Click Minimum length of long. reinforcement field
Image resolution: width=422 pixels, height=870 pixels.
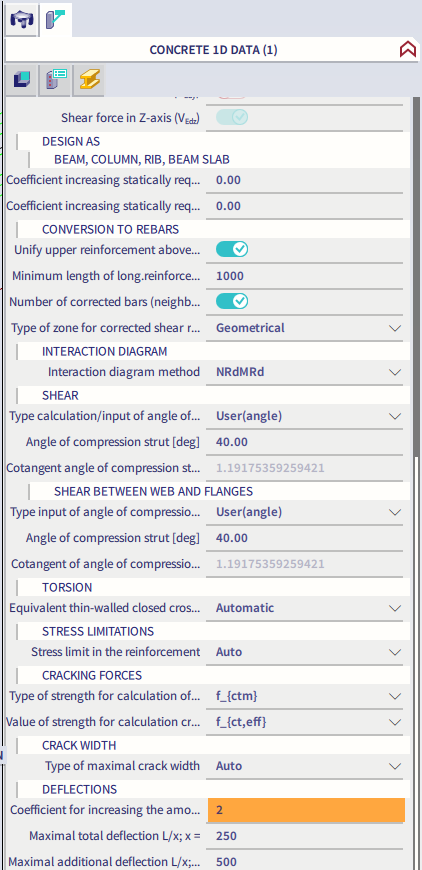(309, 276)
